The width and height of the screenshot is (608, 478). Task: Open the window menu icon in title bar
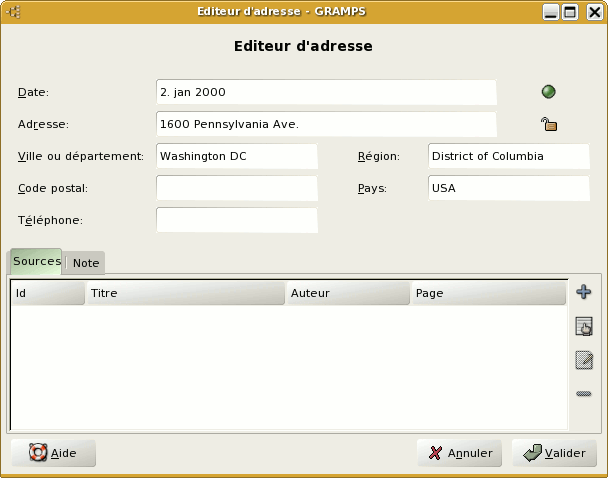click(15, 12)
